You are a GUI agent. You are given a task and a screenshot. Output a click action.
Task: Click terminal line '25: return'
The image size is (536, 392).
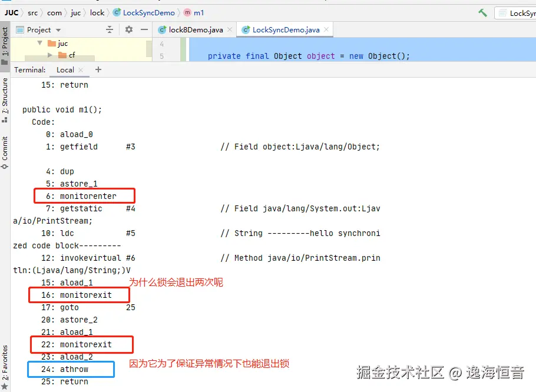[65, 381]
